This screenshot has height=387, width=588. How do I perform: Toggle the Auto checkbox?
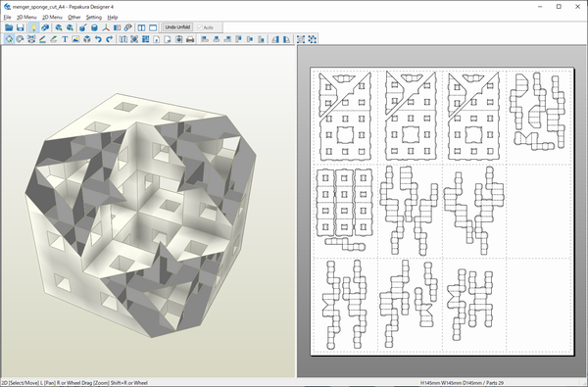coord(206,27)
